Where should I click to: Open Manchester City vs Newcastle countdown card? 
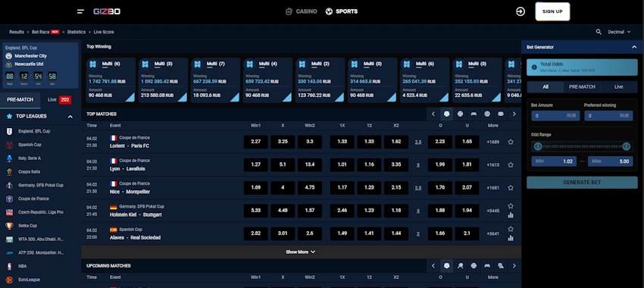coord(40,65)
